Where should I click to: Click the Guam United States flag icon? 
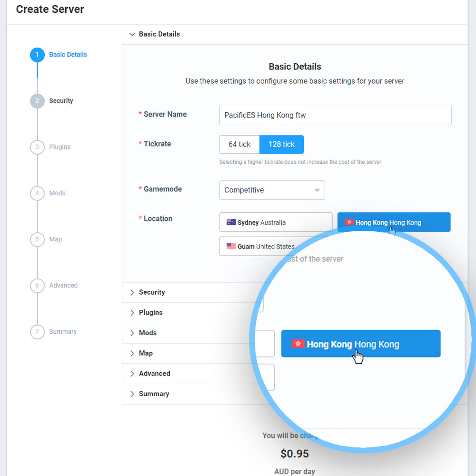pos(231,246)
